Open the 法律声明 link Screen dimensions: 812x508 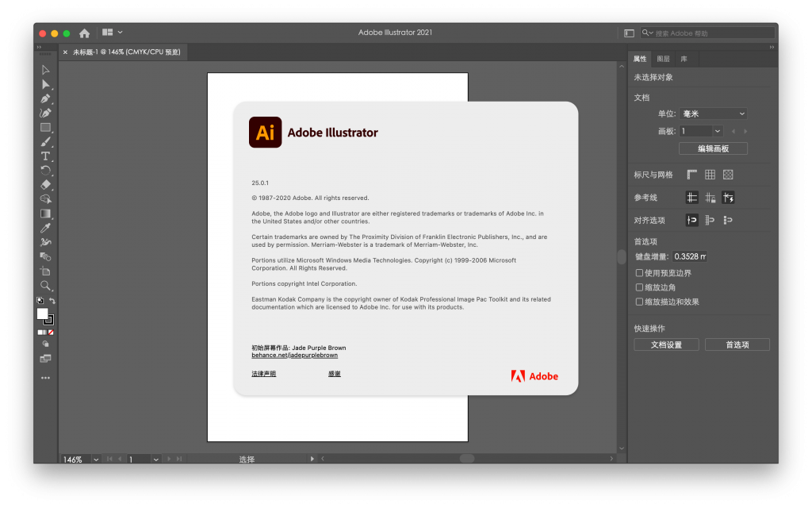[263, 374]
